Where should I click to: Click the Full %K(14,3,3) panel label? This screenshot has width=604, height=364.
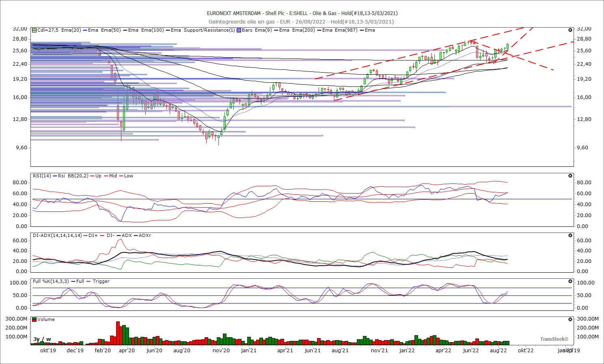(x=51, y=281)
